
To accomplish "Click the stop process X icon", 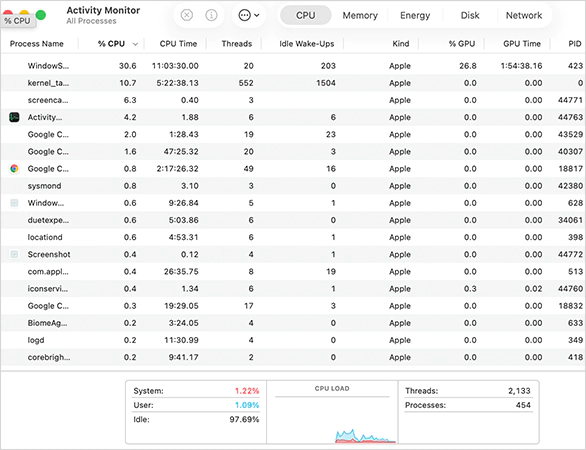I will 186,15.
